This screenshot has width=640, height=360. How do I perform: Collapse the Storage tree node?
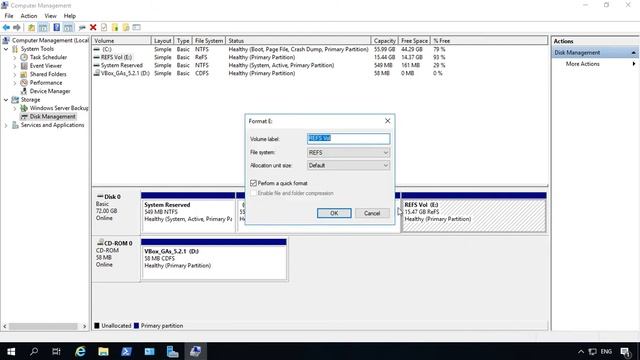tap(6, 100)
